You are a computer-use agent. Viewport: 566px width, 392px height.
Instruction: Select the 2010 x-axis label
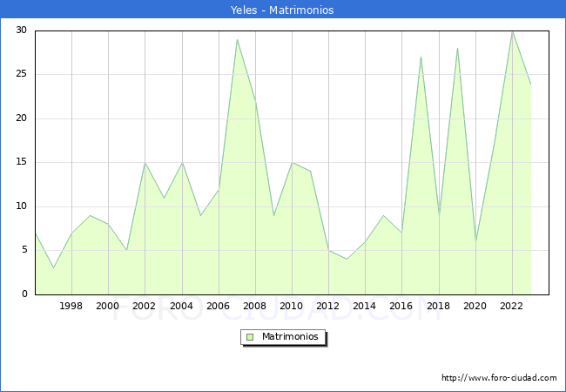292,306
